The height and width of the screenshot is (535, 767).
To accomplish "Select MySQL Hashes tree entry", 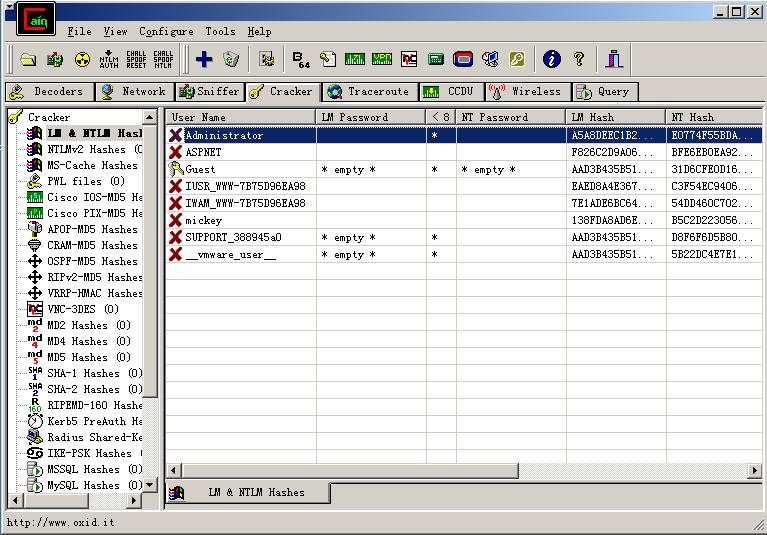I will pos(85,485).
